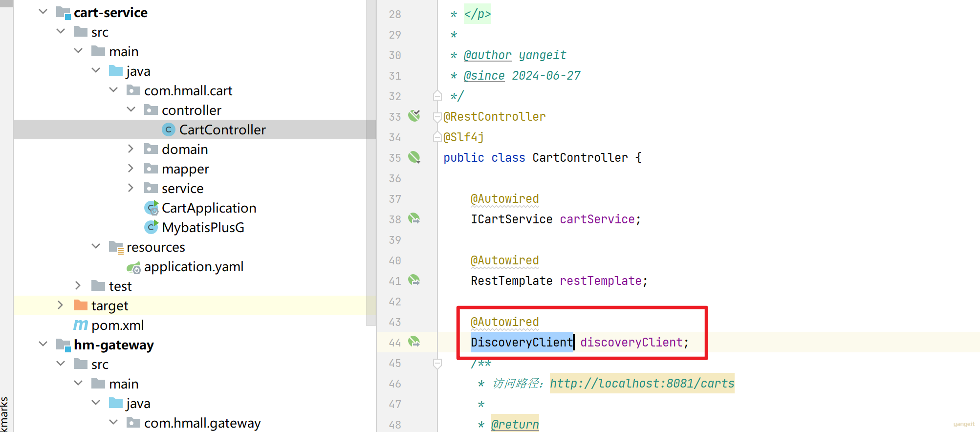The image size is (980, 432).
Task: Click the CartApplication run-class icon
Action: [152, 208]
